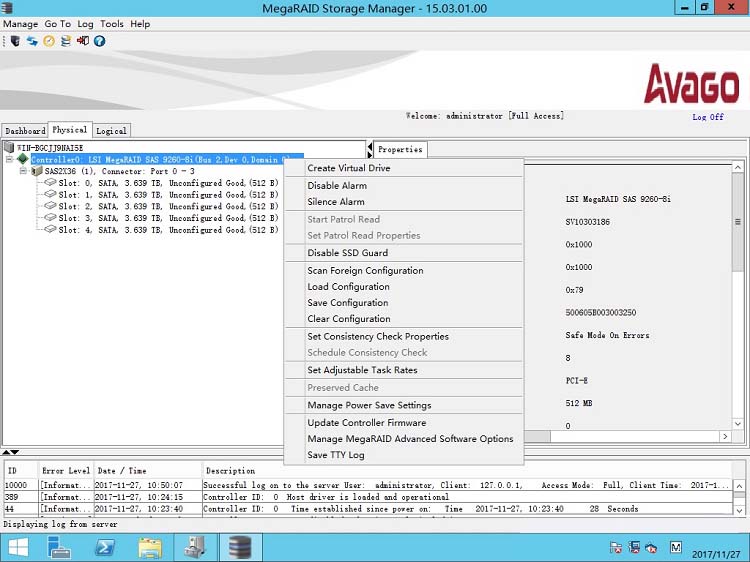The height and width of the screenshot is (562, 750).
Task: Choose Save TTY Log entry
Action: [x=404, y=455]
